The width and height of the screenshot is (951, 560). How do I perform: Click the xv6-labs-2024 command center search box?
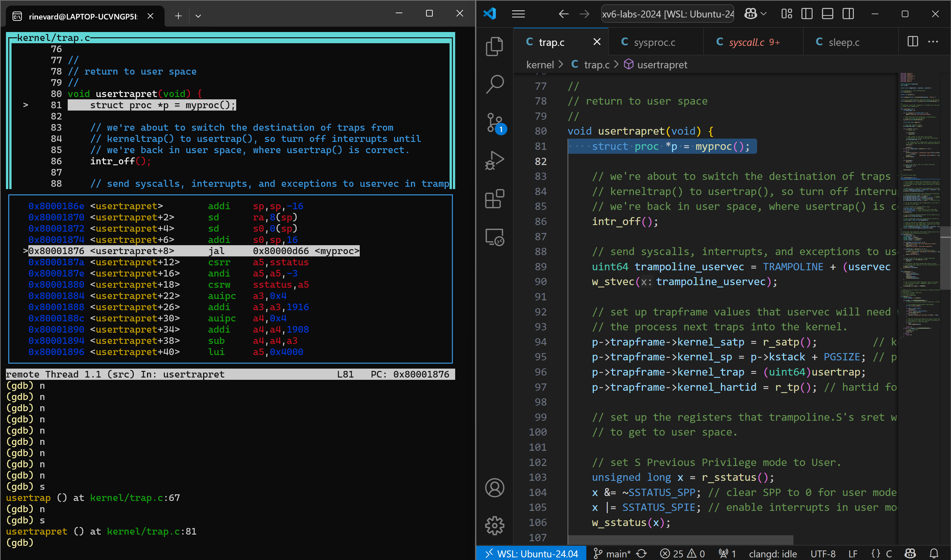point(667,14)
